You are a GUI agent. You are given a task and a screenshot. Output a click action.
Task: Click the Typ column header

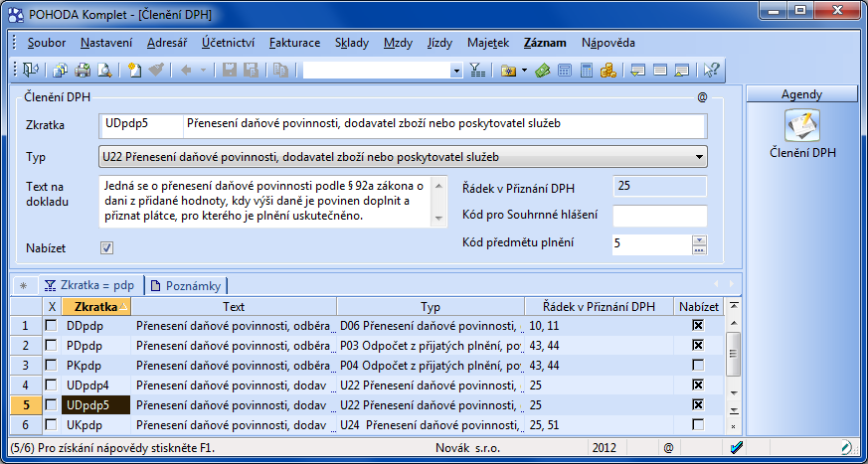pos(431,306)
